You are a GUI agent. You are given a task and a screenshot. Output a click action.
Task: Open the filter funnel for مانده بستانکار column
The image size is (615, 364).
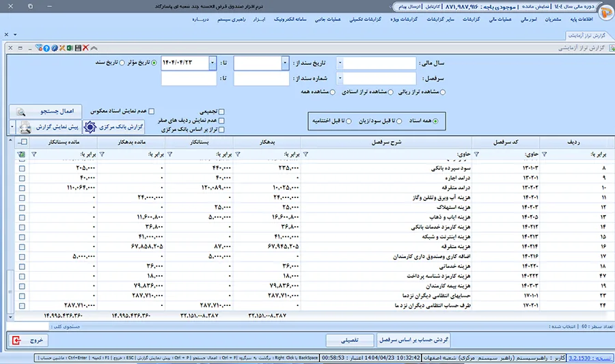[33, 154]
